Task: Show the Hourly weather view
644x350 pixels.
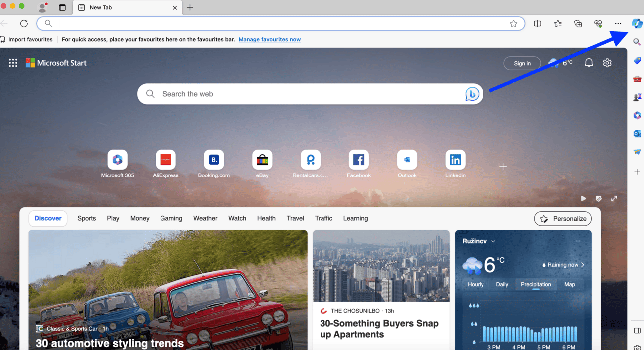Action: coord(476,284)
